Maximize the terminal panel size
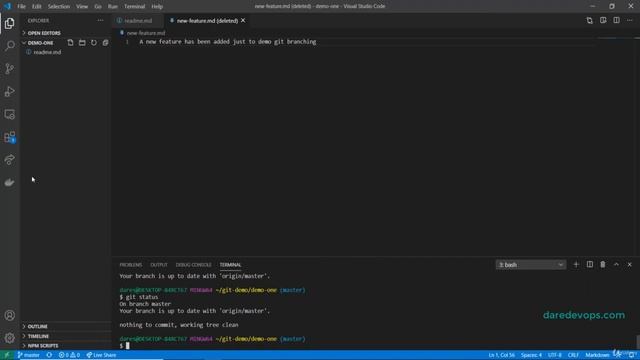 point(616,264)
